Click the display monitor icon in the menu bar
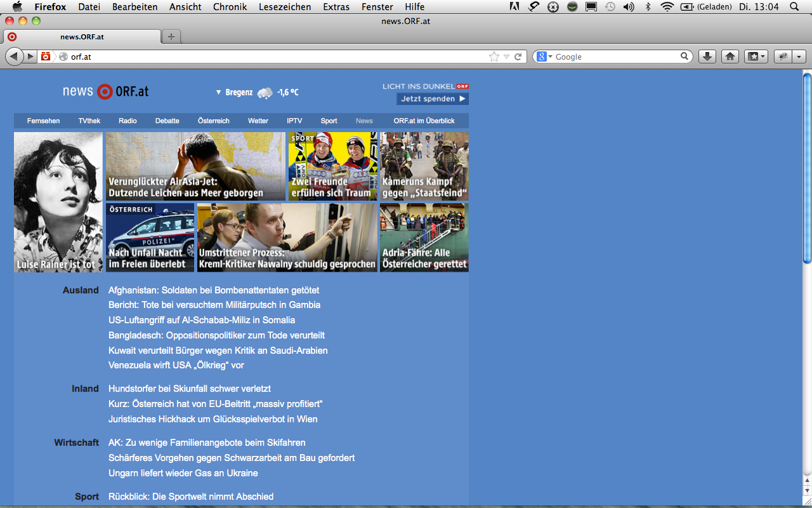Screen dimensions: 812x508 [x=591, y=6]
